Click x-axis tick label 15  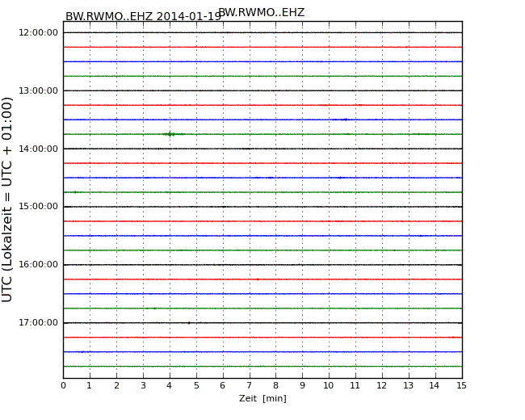tap(461, 385)
